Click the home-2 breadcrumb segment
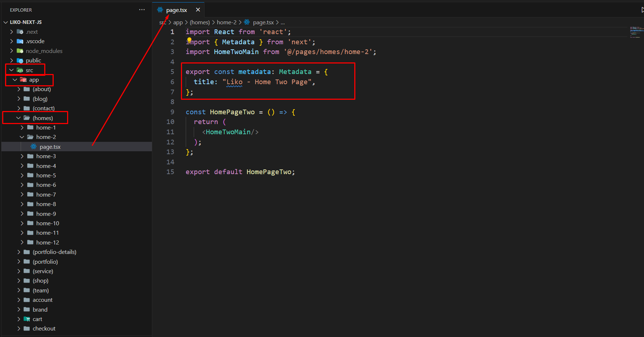This screenshot has height=337, width=644. click(226, 22)
